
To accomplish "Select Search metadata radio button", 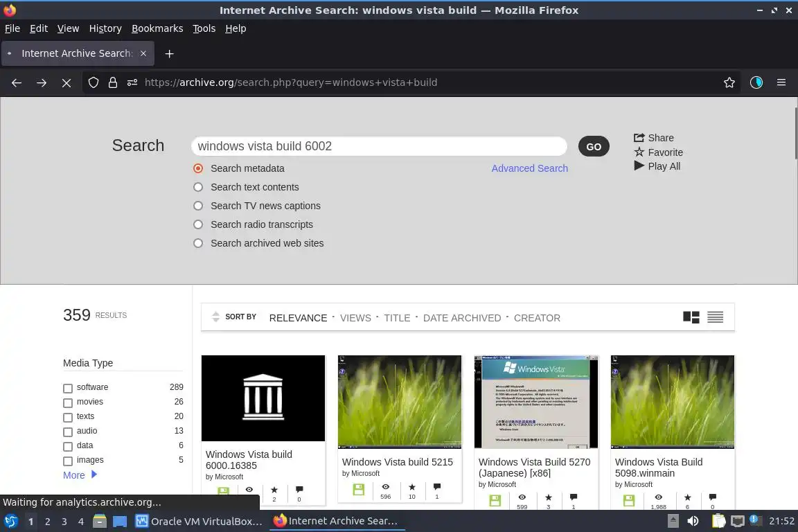I will point(199,168).
